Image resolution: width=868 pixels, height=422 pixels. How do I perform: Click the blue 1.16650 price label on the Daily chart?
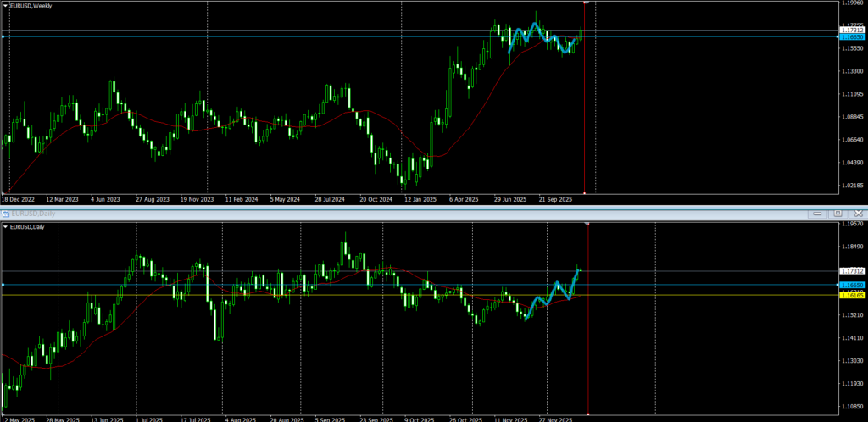click(851, 286)
